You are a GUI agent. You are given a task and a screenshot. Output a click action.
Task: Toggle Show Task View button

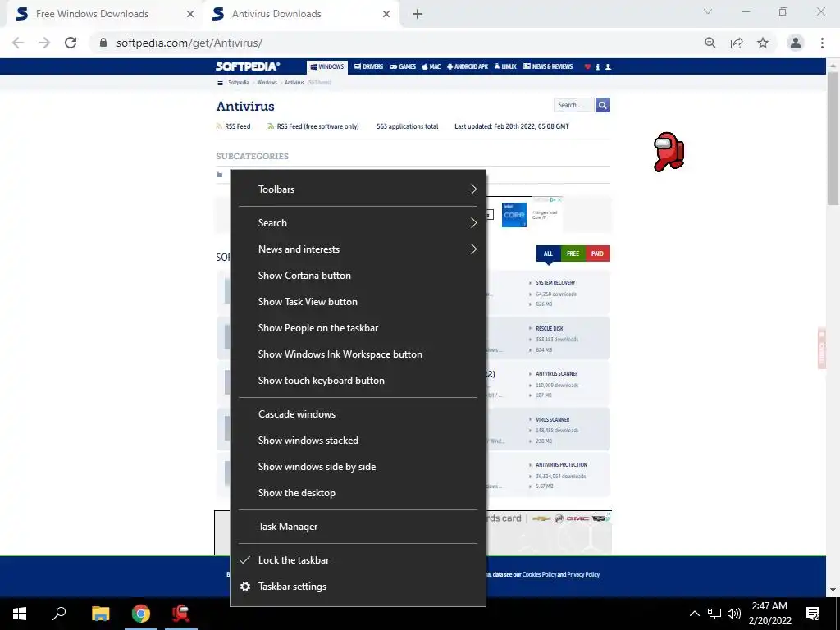tap(358, 302)
